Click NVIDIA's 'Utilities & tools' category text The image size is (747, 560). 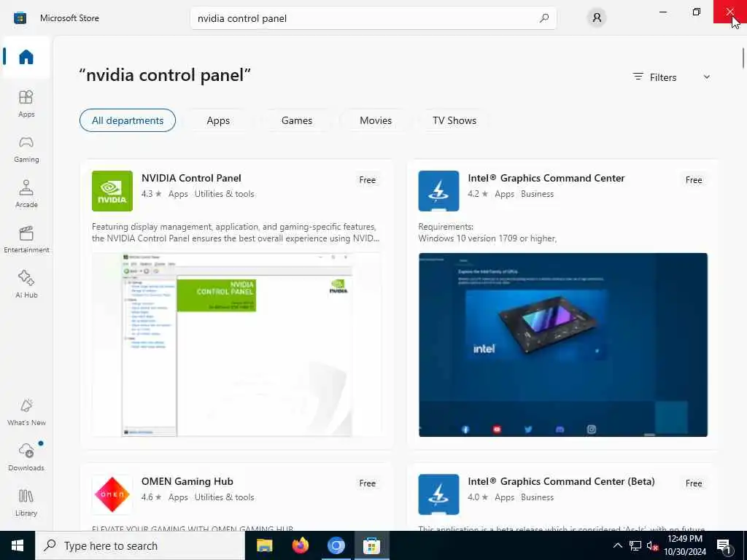click(225, 194)
